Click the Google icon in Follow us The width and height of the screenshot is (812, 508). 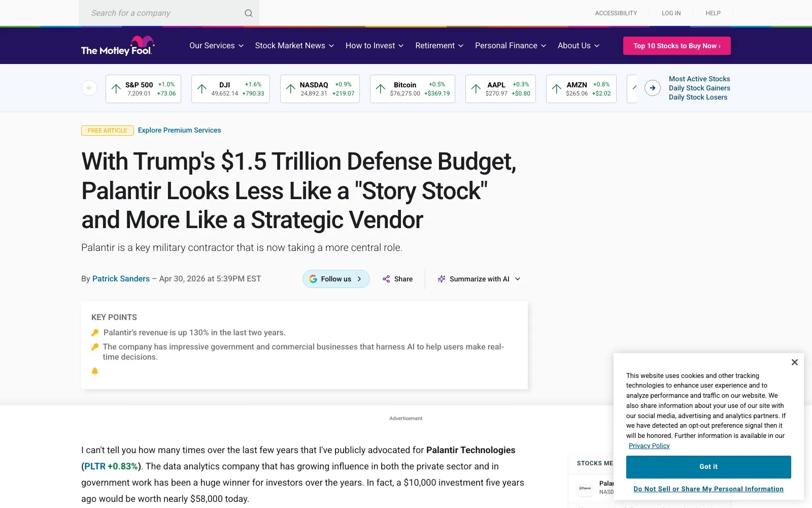313,279
